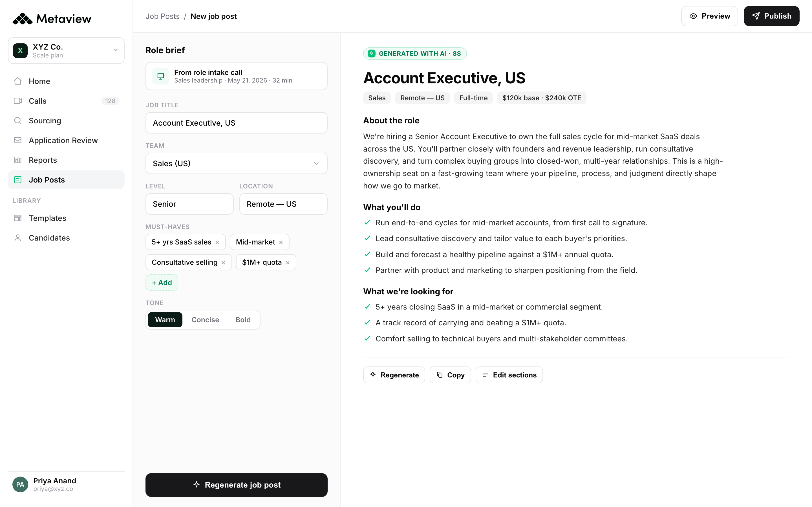Open Calls via the camera icon
812x507 pixels.
[x=18, y=101]
